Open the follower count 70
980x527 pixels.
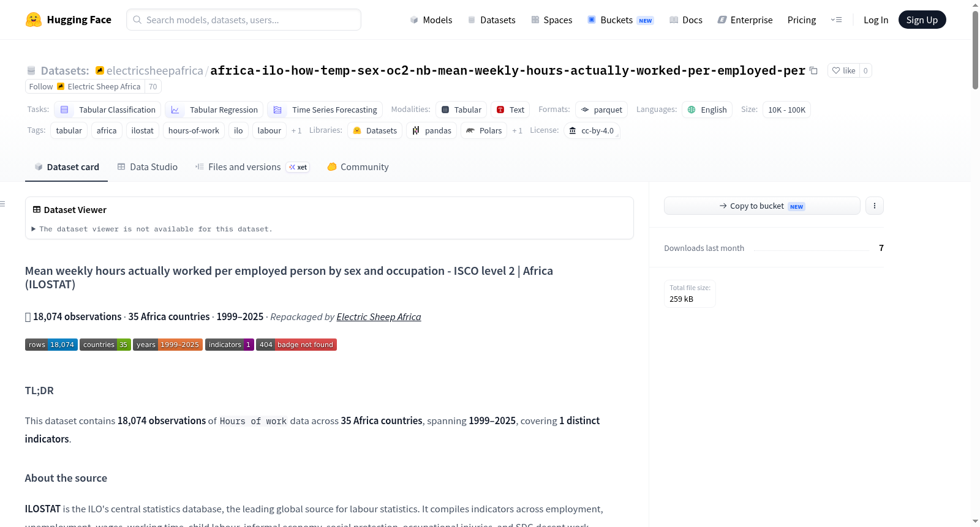153,86
